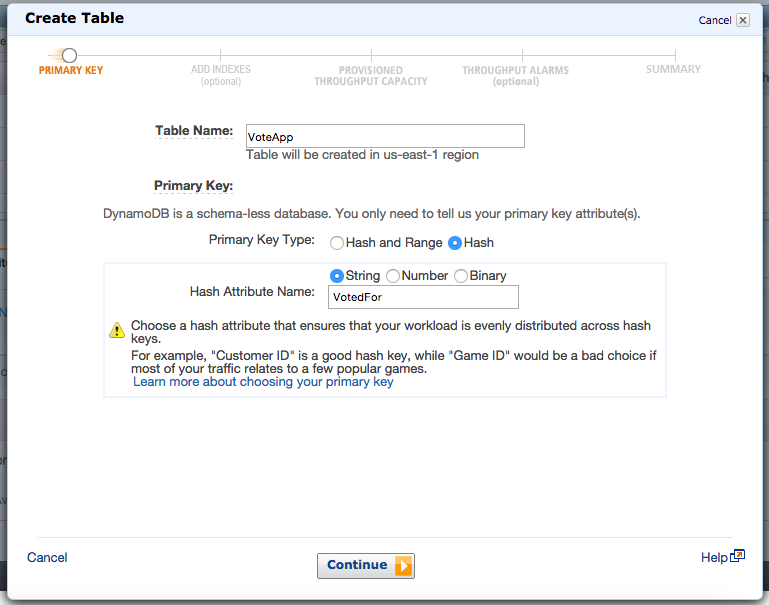Choose Number attribute type
The height and width of the screenshot is (605, 769).
coord(392,276)
